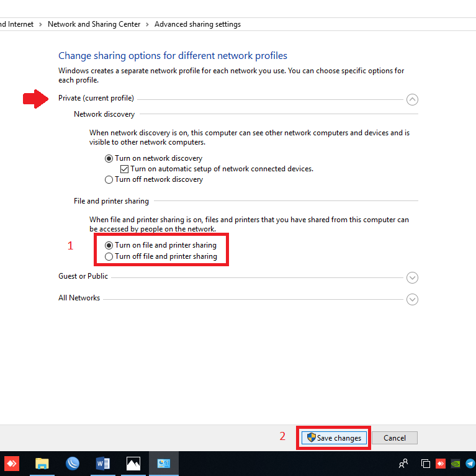Select Turn off network discovery
Image resolution: width=476 pixels, height=476 pixels.
[109, 179]
